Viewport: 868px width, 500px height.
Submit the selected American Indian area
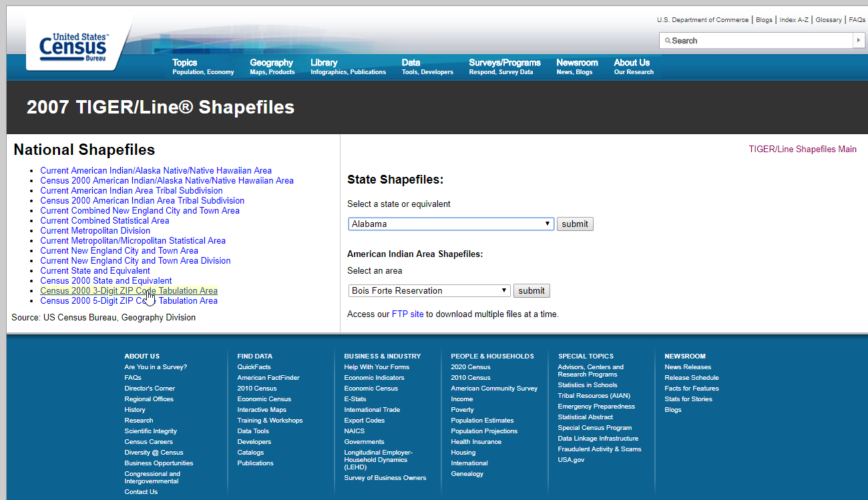(x=531, y=291)
